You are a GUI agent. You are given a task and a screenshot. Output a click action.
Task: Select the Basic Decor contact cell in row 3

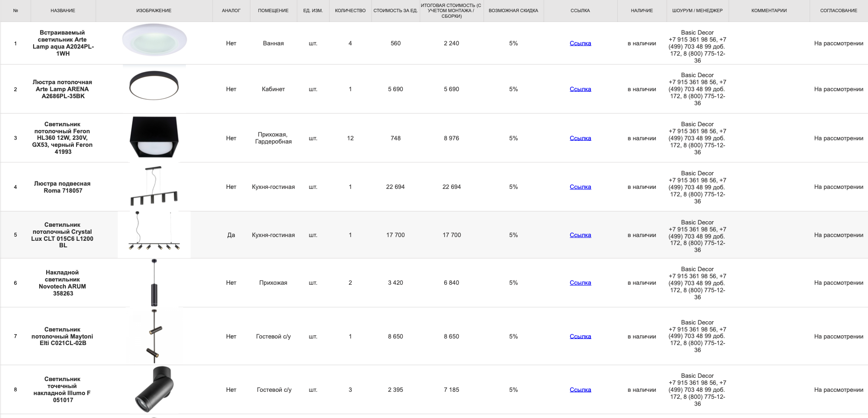point(697,138)
